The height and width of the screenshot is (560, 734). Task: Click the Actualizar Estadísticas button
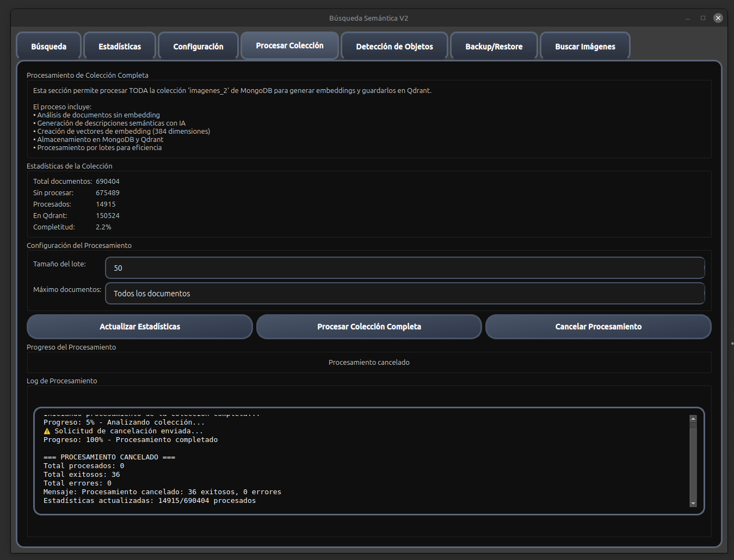click(139, 326)
